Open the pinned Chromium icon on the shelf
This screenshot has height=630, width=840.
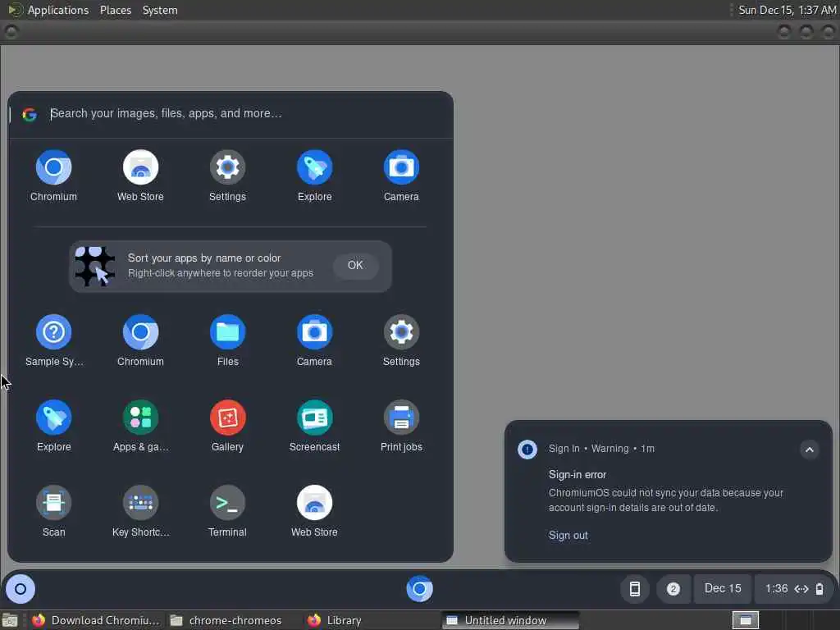tap(419, 589)
